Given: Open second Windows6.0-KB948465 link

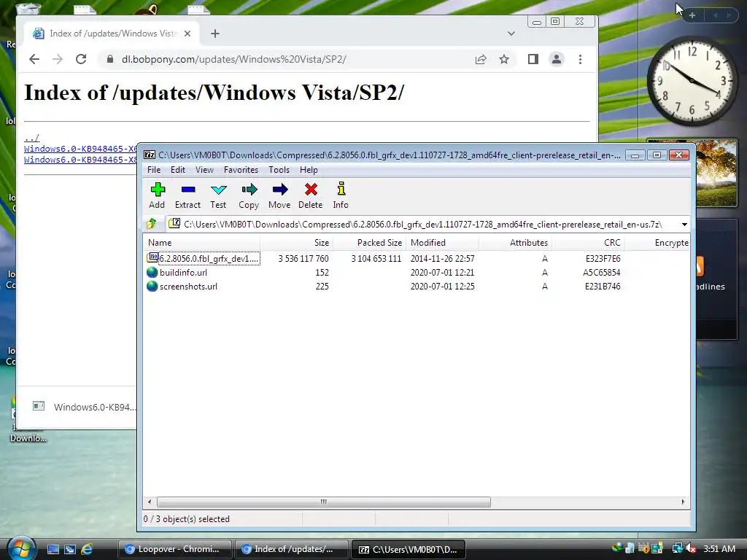Looking at the screenshot, I should 80,160.
